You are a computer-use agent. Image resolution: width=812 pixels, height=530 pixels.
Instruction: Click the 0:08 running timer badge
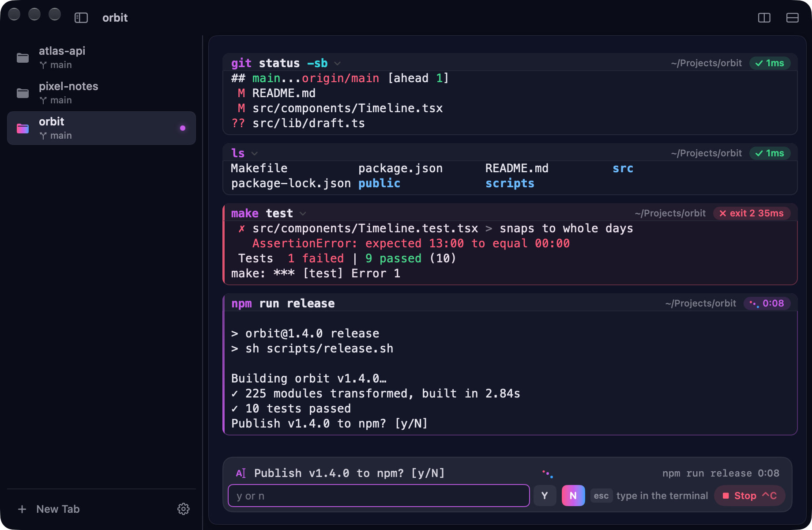coord(767,303)
